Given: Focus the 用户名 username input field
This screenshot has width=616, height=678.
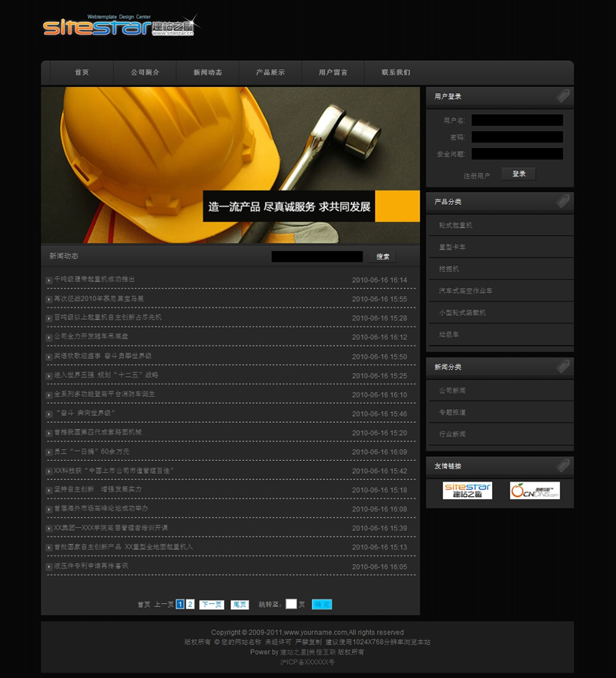Looking at the screenshot, I should click(517, 120).
